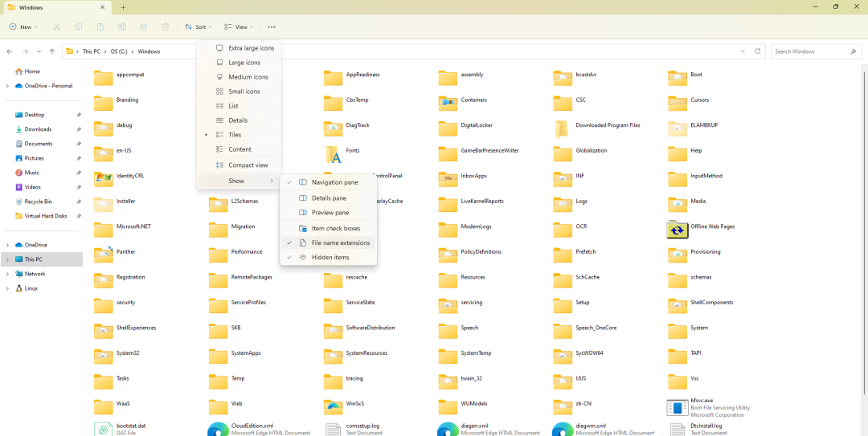
Task: Expand the Show submenu
Action: click(x=240, y=181)
